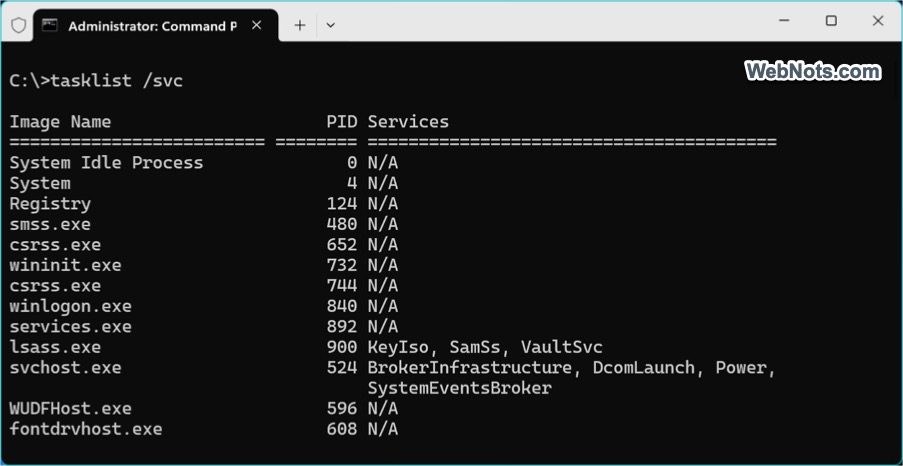The height and width of the screenshot is (466, 903).
Task: Open a new tab with plus button
Action: tap(299, 25)
